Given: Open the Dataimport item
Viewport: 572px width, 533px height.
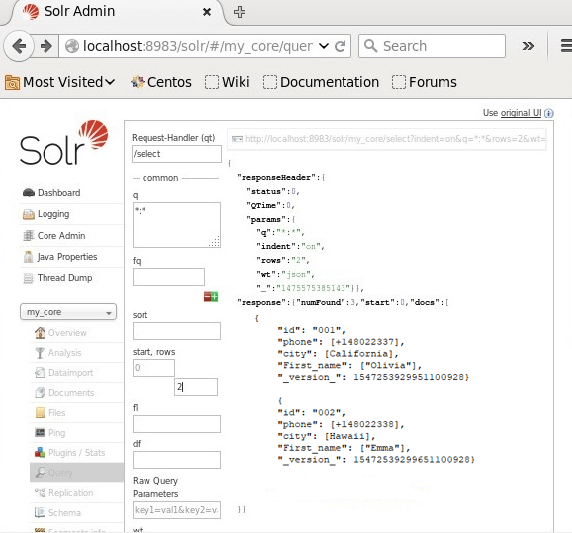Looking at the screenshot, I should pos(70,373).
